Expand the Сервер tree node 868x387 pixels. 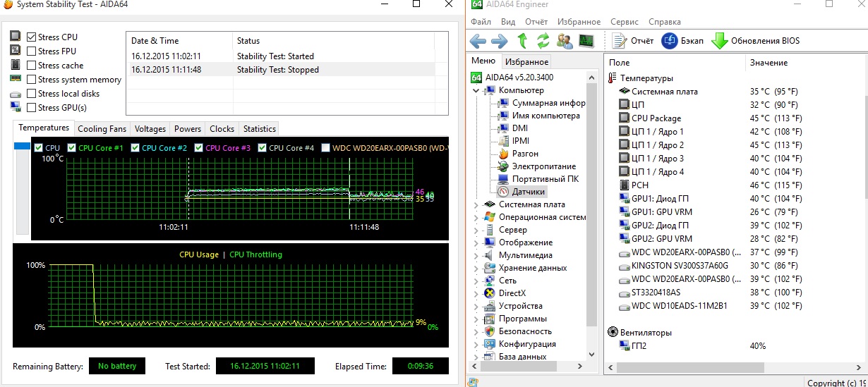point(476,230)
